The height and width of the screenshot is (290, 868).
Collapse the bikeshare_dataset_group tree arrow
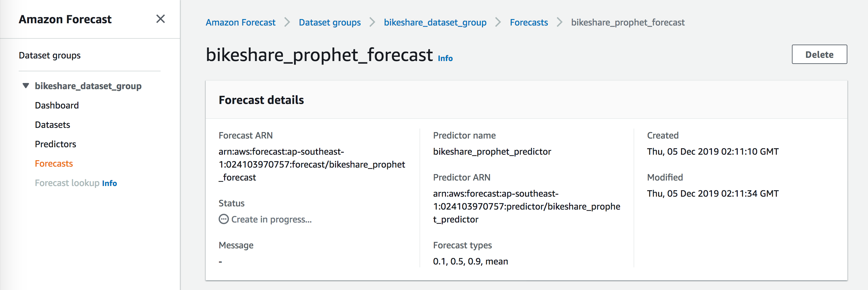click(25, 86)
